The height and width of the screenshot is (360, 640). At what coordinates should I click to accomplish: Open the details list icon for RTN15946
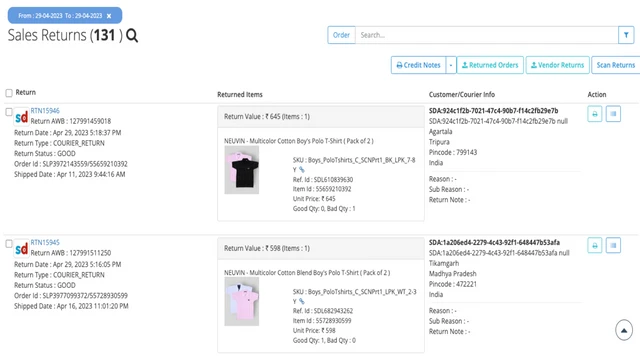point(613,114)
